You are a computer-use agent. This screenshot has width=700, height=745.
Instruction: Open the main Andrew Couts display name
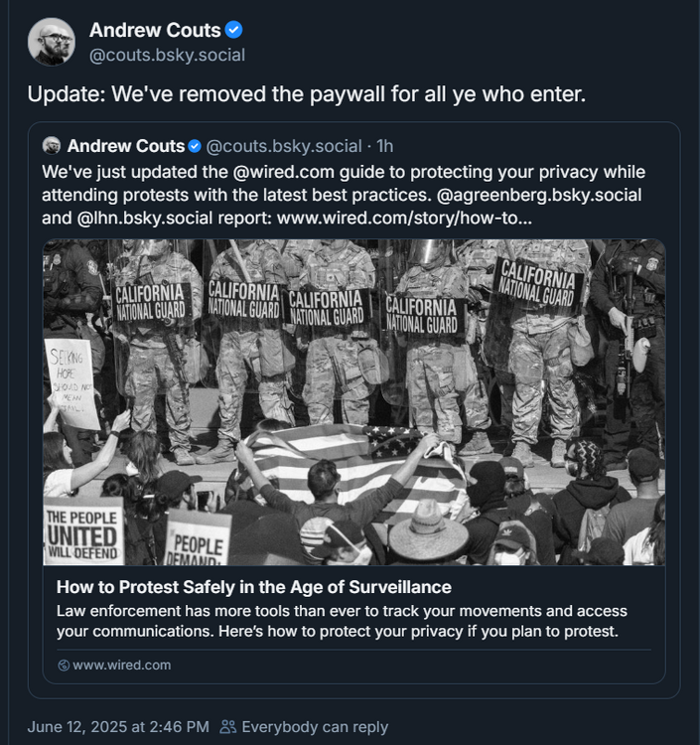coord(155,30)
